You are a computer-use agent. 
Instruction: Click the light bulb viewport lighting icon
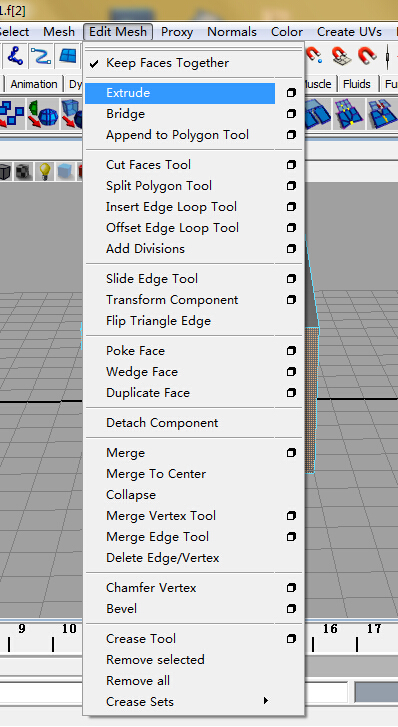click(45, 172)
